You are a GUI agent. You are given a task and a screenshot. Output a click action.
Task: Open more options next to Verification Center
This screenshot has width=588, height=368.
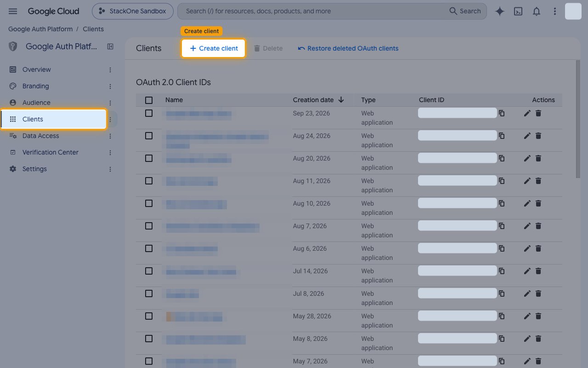click(x=110, y=152)
